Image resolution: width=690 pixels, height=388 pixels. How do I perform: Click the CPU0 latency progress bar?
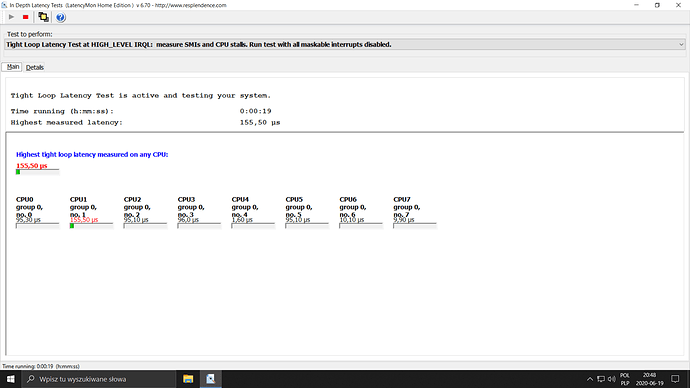37,226
